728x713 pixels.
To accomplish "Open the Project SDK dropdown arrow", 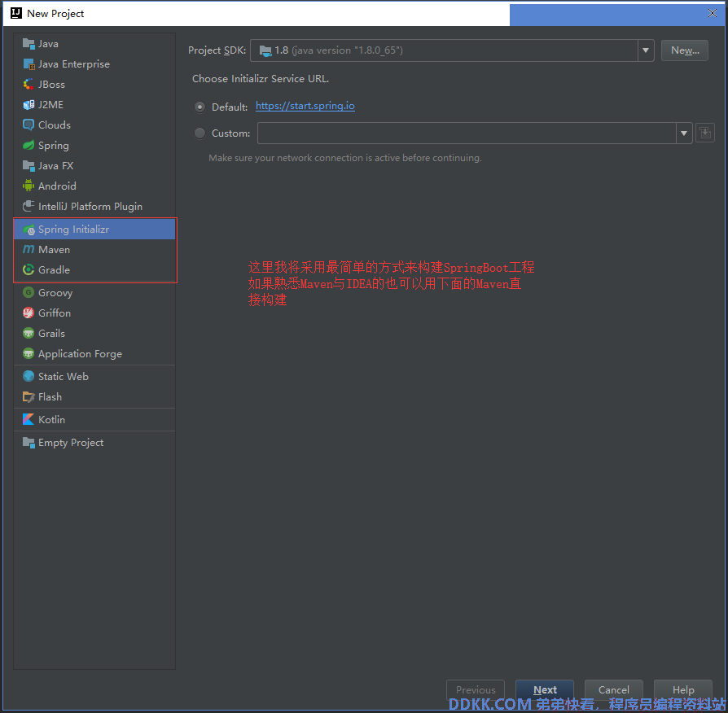I will (x=646, y=50).
